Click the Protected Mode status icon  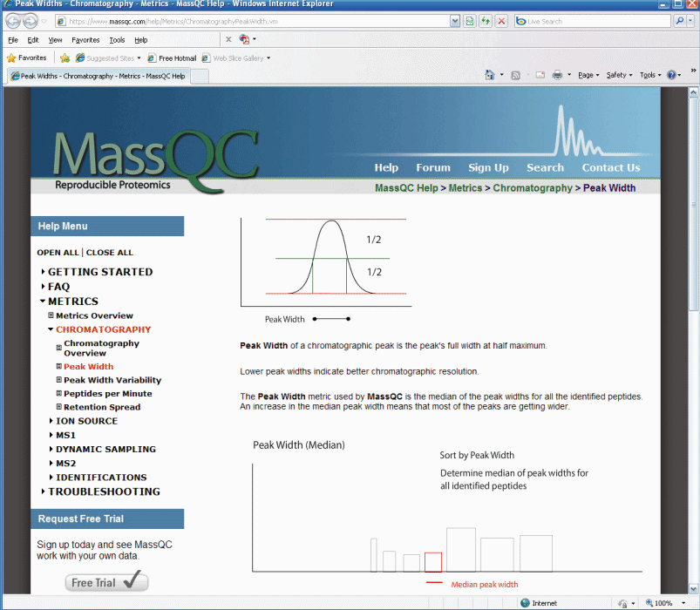click(x=622, y=603)
